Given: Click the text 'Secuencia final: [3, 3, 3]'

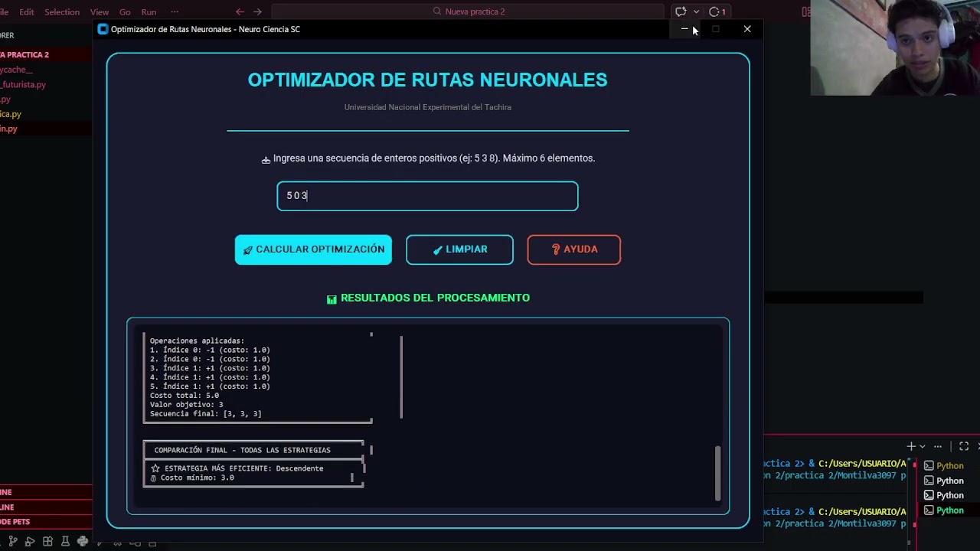Looking at the screenshot, I should coord(206,414).
